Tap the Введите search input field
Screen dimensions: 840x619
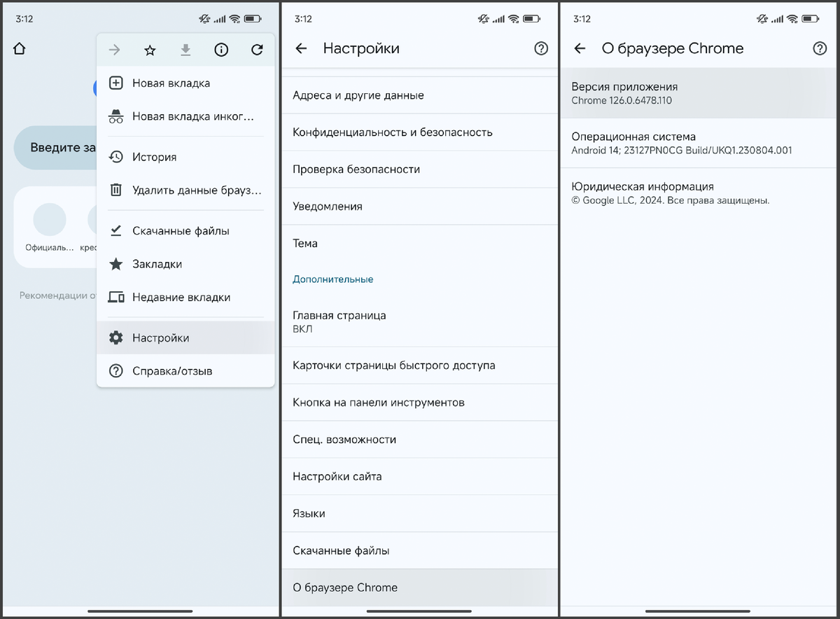point(56,148)
